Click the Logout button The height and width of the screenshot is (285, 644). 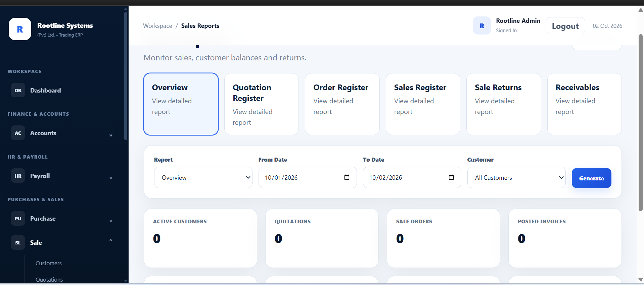[565, 26]
